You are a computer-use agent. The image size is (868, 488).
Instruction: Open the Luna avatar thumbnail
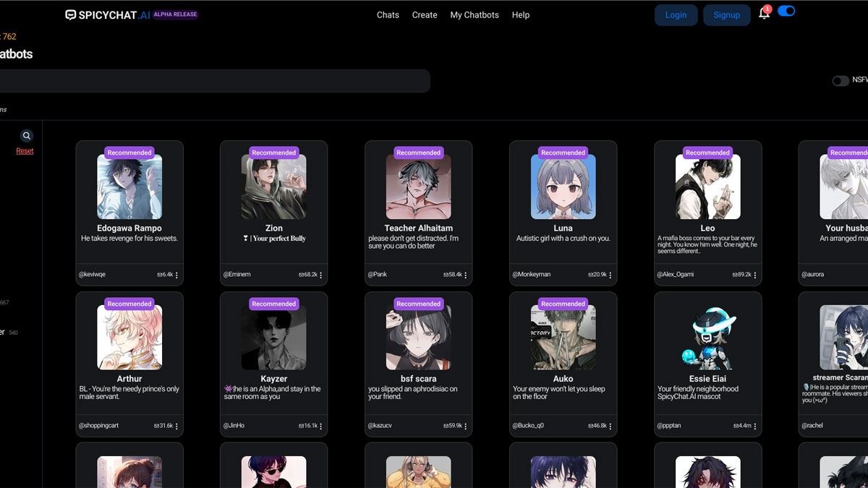(x=563, y=187)
